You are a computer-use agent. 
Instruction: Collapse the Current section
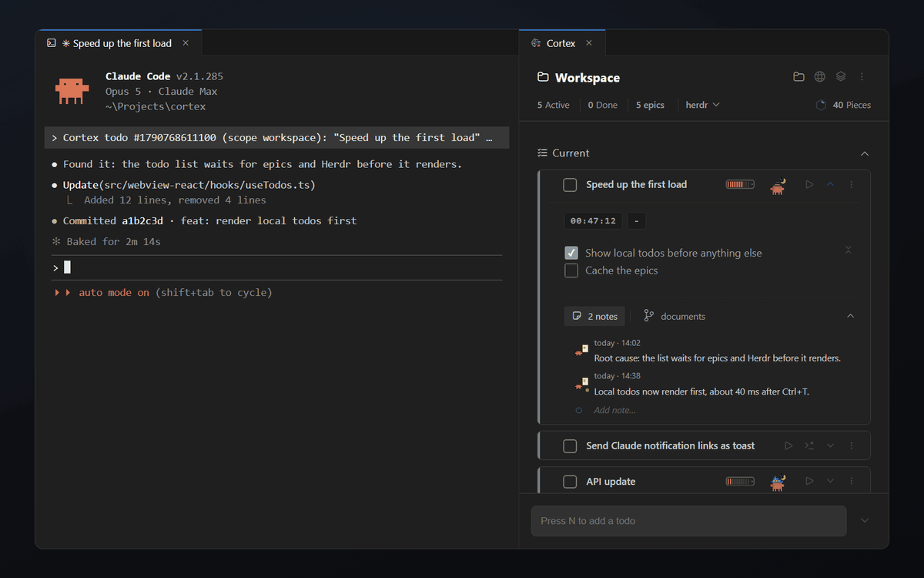864,154
